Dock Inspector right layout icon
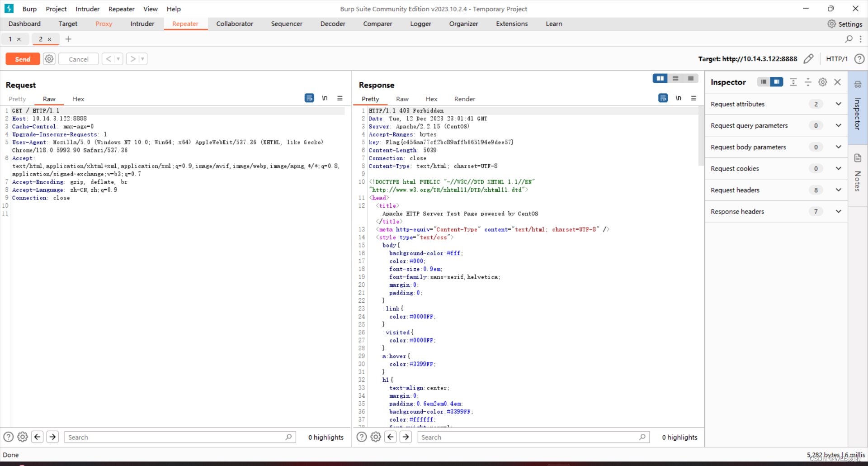868x466 pixels. pos(777,82)
